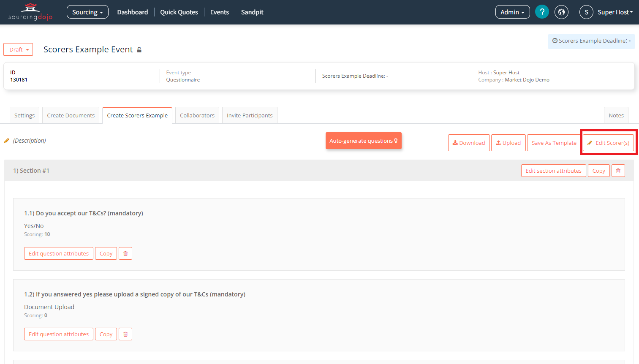This screenshot has width=639, height=364.
Task: Click the Upload button
Action: [508, 143]
